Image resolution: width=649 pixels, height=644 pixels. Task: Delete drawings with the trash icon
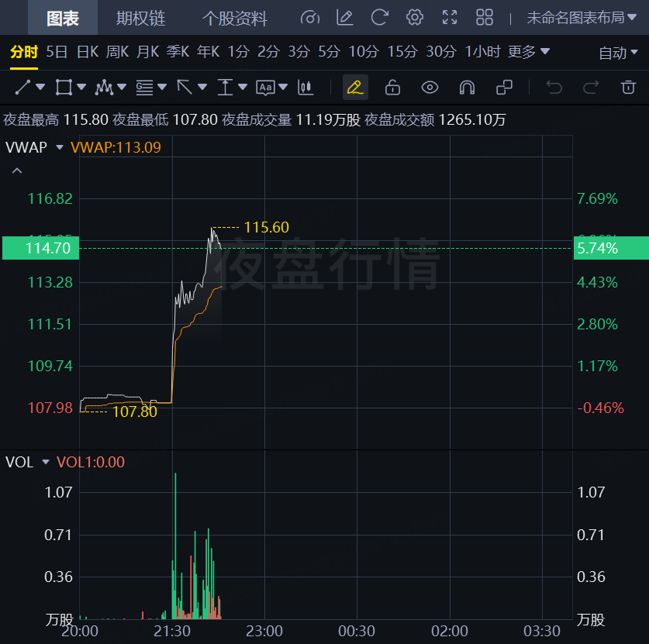(x=628, y=87)
